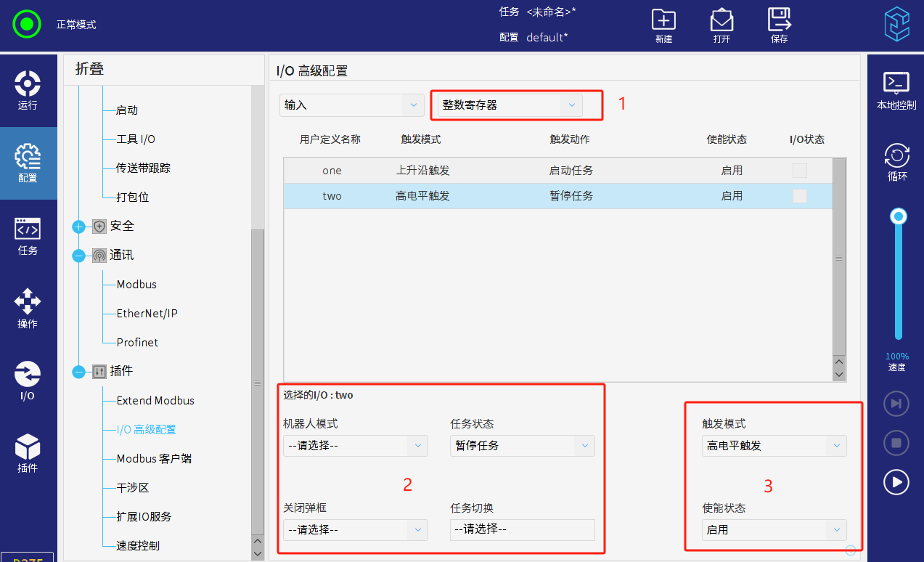Screen dimensions: 924x562
Task: Open the 任务 (Task) sidebar page
Action: [x=28, y=235]
